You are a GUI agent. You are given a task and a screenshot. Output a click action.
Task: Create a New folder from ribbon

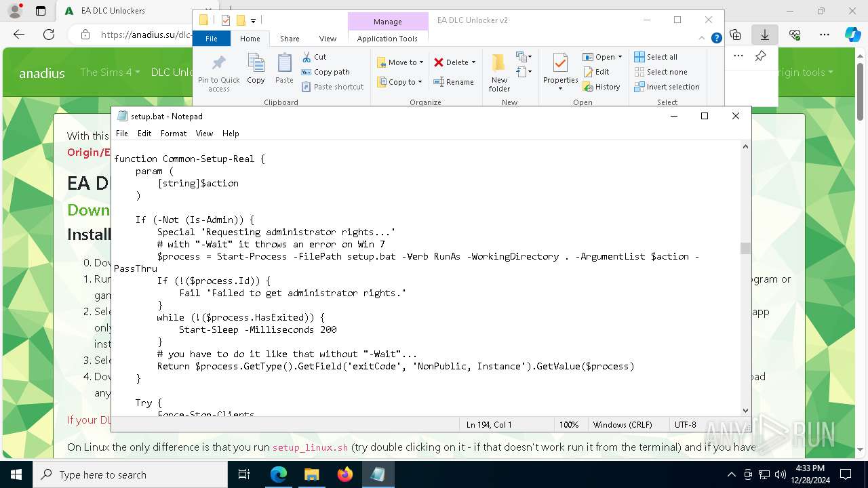[499, 72]
